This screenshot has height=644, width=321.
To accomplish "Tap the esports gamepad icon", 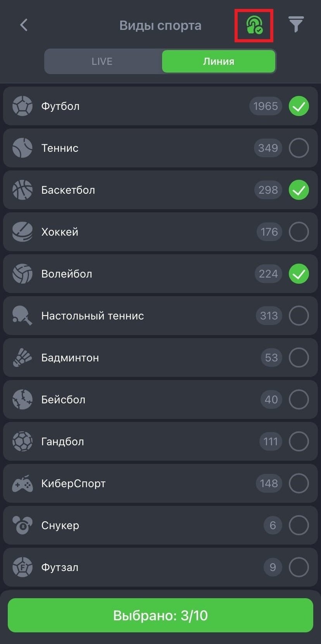I will (22, 483).
